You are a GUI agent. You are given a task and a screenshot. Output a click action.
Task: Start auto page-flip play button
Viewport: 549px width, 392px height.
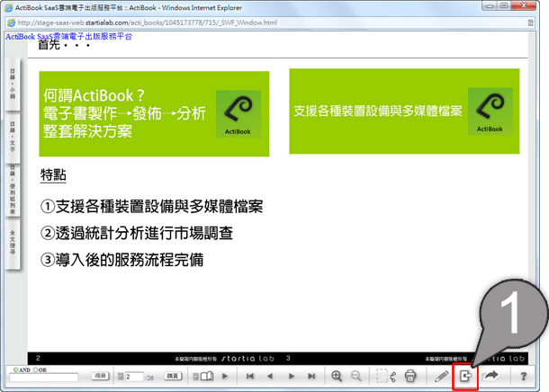tap(225, 376)
